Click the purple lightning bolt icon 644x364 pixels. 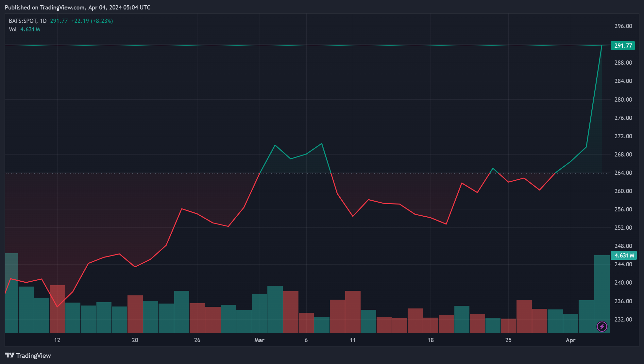coord(602,326)
